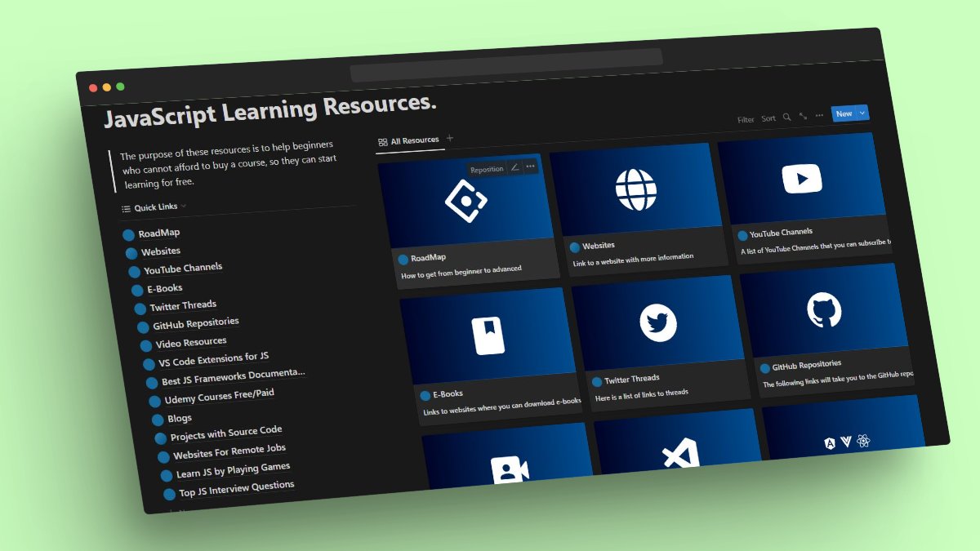Image resolution: width=980 pixels, height=551 pixels.
Task: Click Sort in the database toolbar
Action: point(768,118)
